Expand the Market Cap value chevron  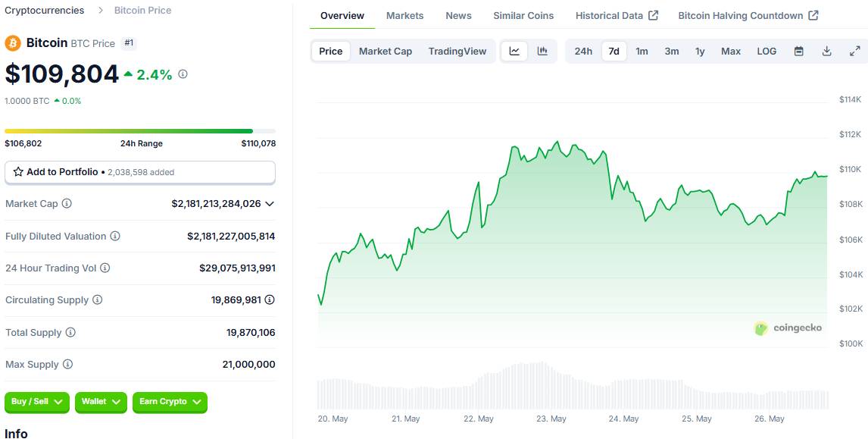coord(270,204)
